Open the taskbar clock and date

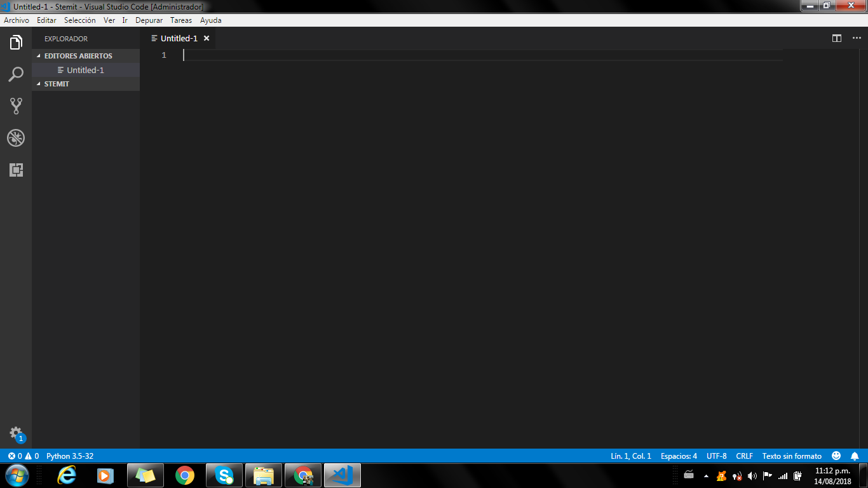point(832,476)
